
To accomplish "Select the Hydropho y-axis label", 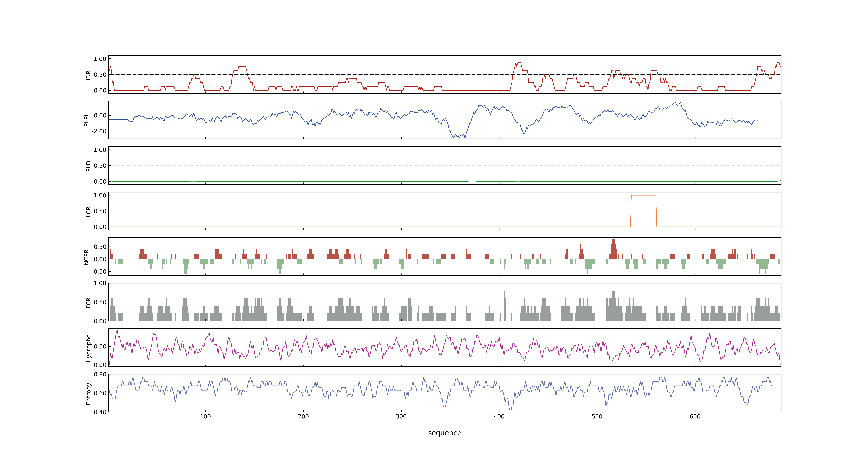I will 89,348.
